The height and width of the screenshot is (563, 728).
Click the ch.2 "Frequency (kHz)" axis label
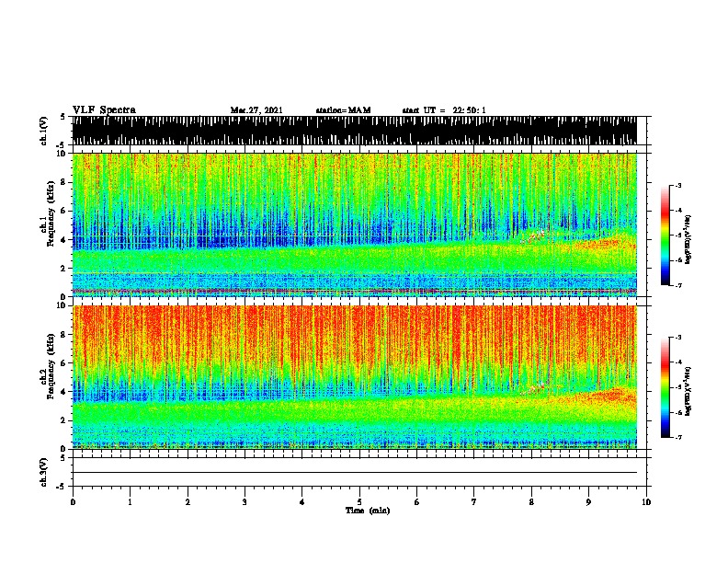(51, 366)
